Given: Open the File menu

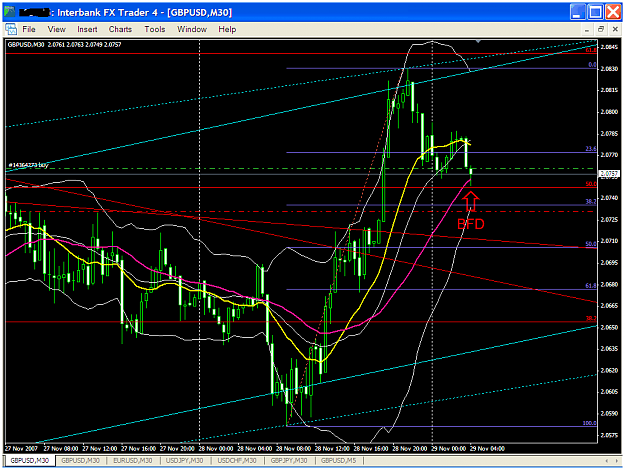Looking at the screenshot, I should point(29,29).
